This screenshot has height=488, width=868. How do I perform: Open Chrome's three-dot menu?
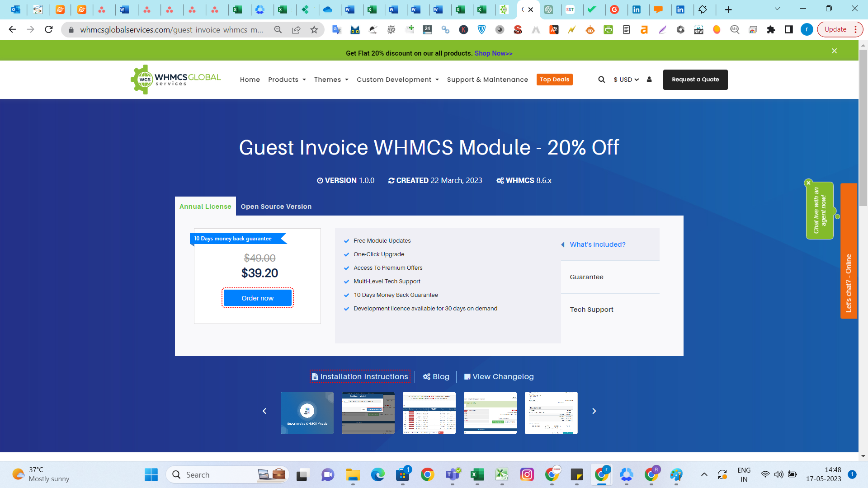click(855, 30)
